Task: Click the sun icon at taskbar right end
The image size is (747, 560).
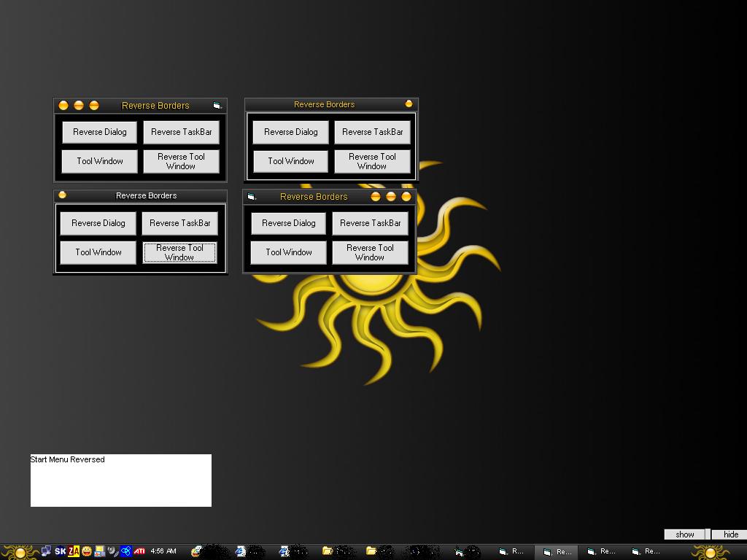Action: pos(711,551)
